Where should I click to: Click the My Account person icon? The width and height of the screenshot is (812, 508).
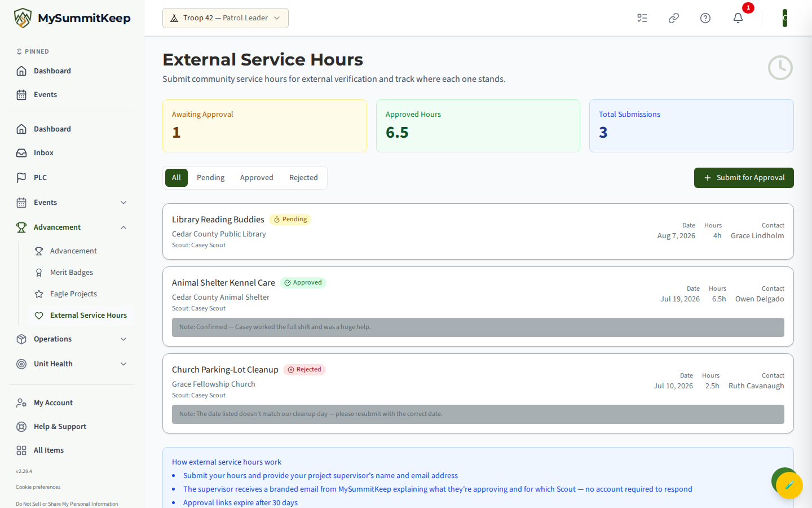[21, 402]
